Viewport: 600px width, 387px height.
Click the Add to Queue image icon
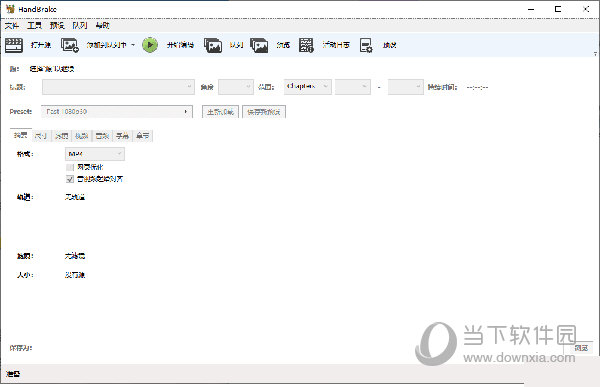click(x=70, y=45)
